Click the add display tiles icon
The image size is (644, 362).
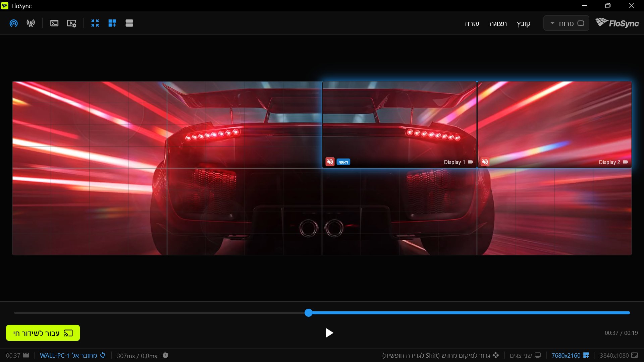point(112,23)
